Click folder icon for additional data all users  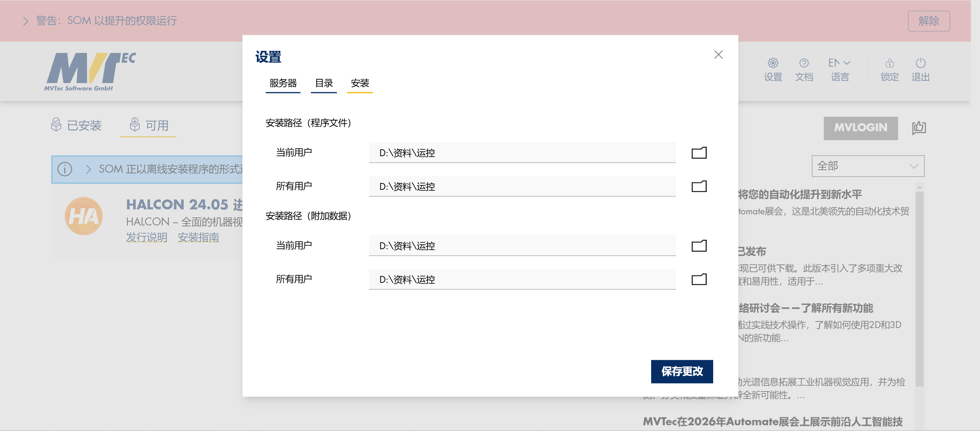[699, 279]
